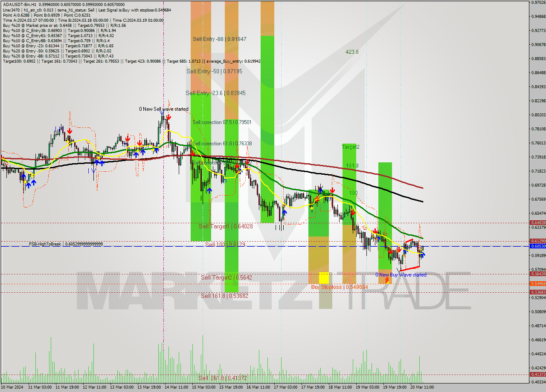Click the '423.6' Fibonacci level label
546x392 pixels.
click(x=352, y=52)
